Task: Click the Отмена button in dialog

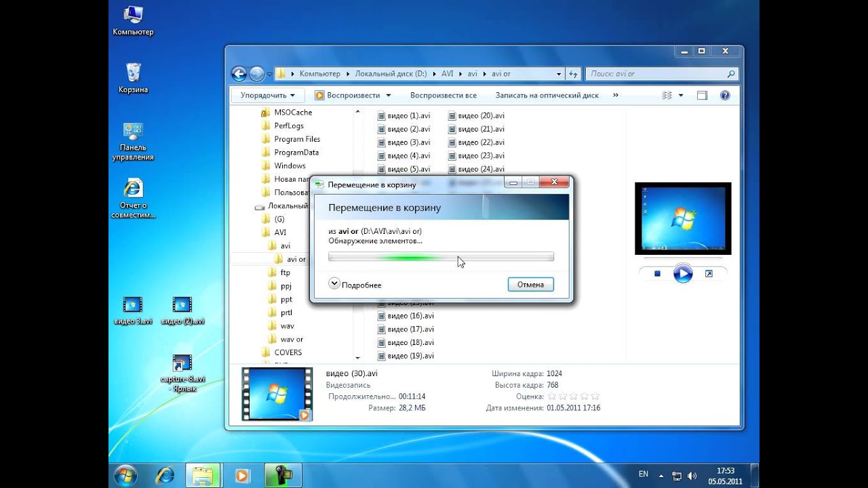Action: [530, 285]
